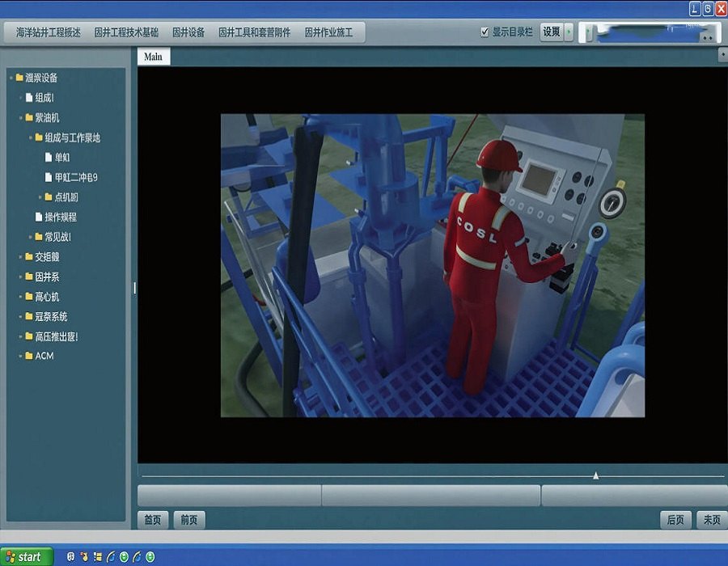Image resolution: width=728 pixels, height=566 pixels.
Task: Click the 设置 button
Action: (552, 32)
